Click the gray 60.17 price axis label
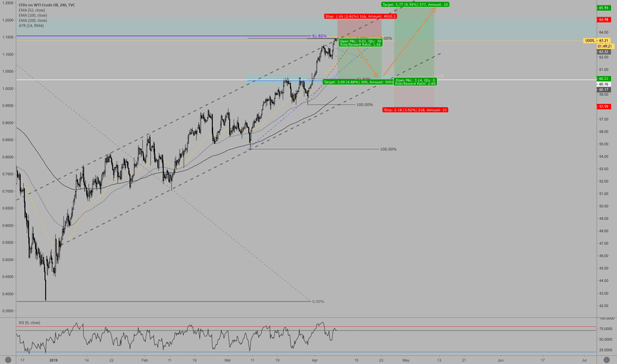Viewport: 617px width, 364px height. 604,90
